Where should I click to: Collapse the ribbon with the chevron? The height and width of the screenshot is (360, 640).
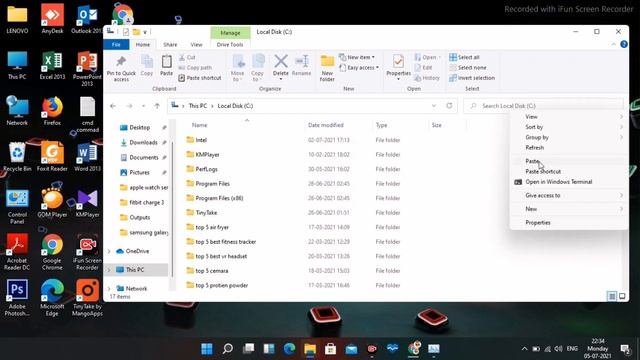click(x=613, y=44)
